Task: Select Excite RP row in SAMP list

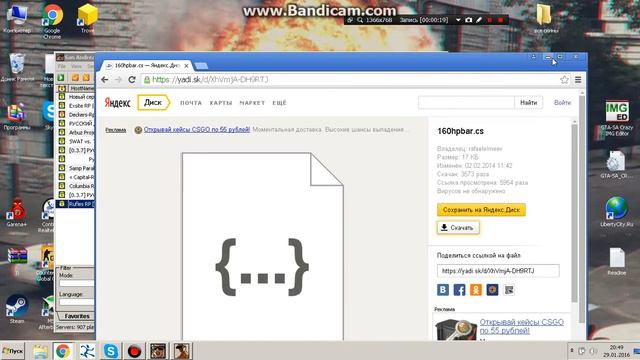Action: [x=76, y=106]
